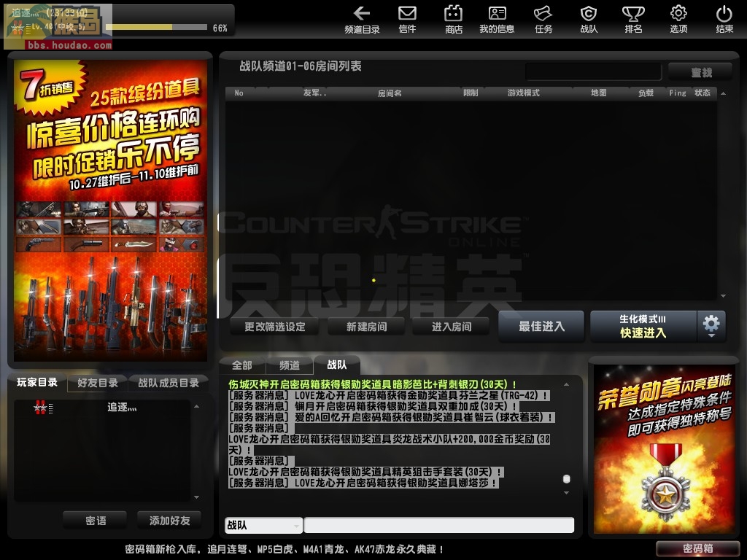Click enter room button (进入房间)
747x560 pixels.
coord(451,327)
